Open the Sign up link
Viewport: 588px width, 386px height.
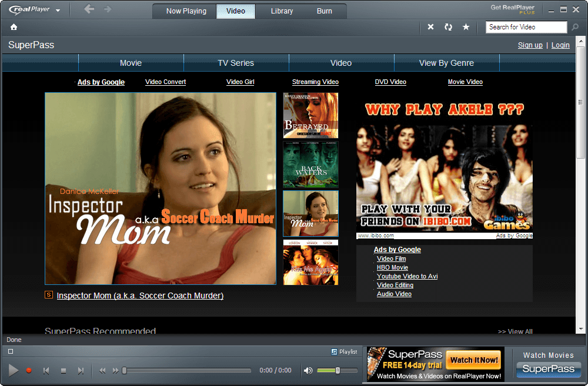(530, 45)
